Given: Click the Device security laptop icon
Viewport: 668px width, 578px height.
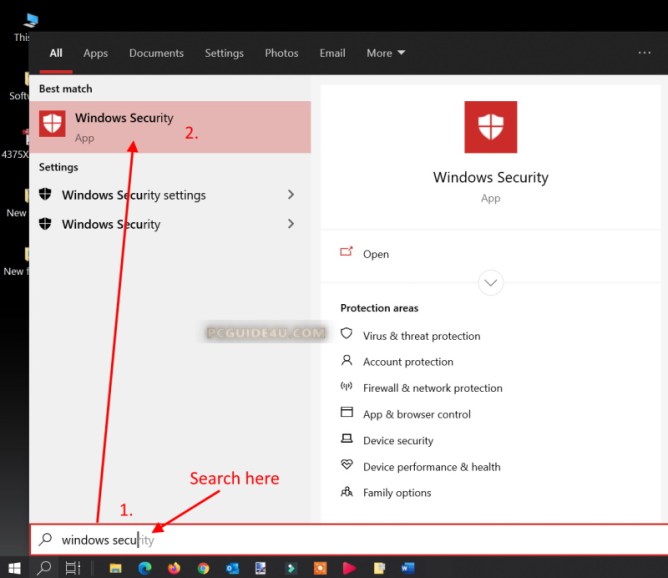Looking at the screenshot, I should 346,438.
